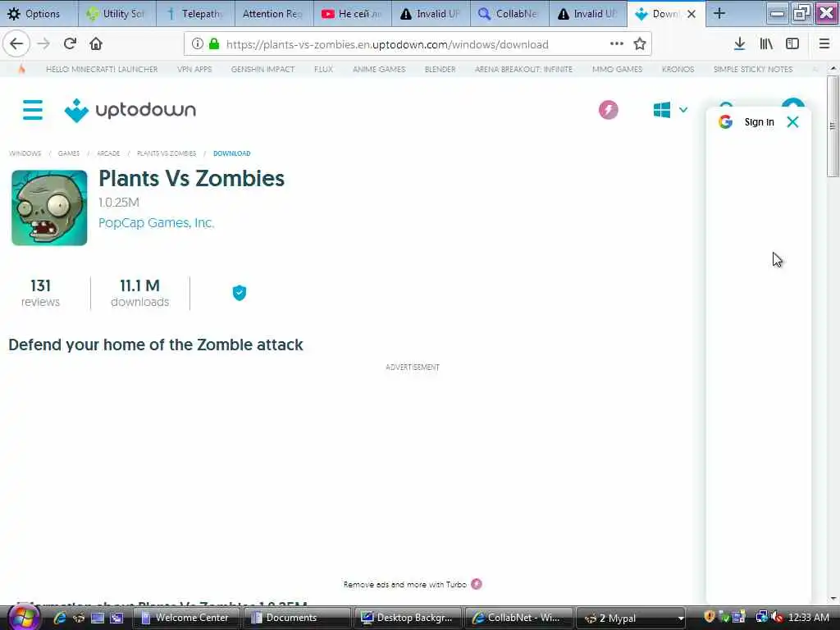Open VPN APPS in the top bar
The width and height of the screenshot is (840, 630).
click(194, 69)
